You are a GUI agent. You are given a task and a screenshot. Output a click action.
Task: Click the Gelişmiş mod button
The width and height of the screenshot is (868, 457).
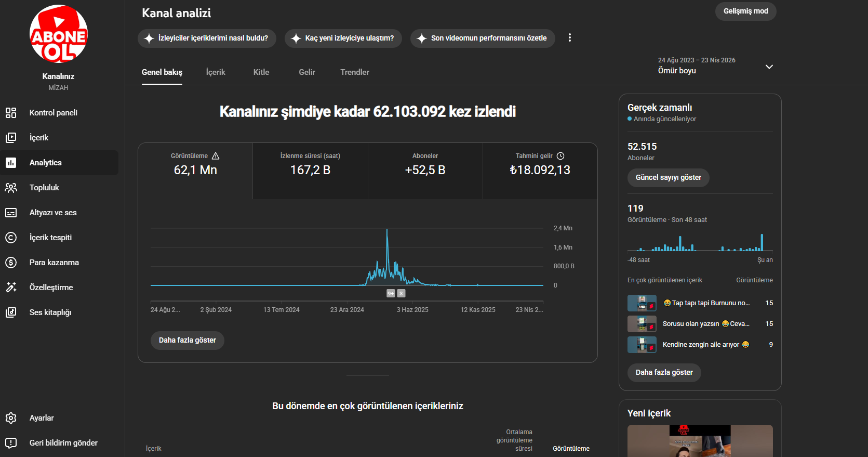[x=746, y=11]
